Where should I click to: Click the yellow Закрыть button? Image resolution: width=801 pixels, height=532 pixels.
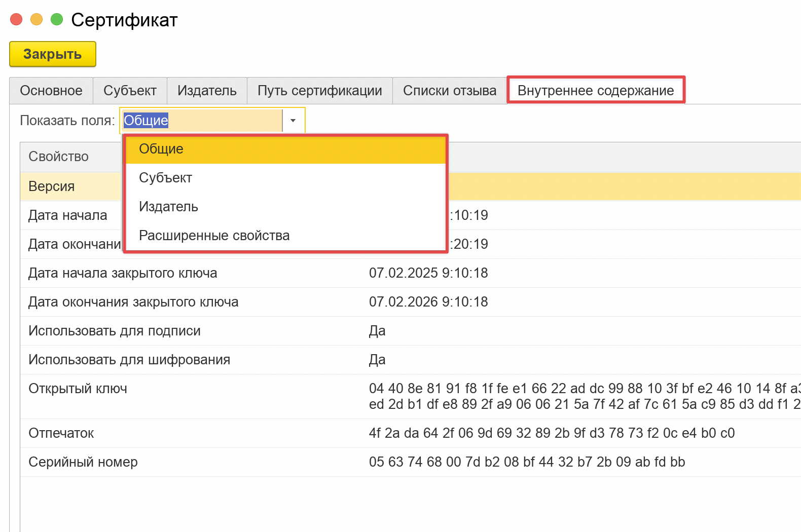pyautogui.click(x=52, y=54)
